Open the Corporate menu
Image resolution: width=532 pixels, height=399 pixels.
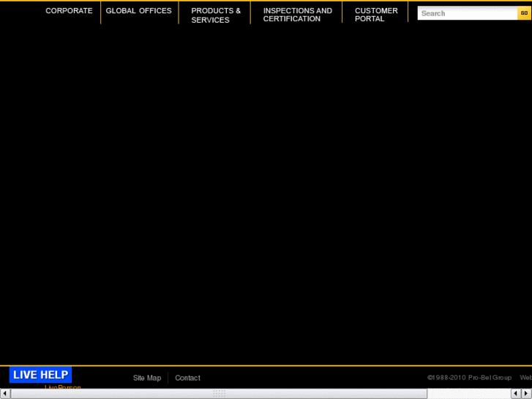(69, 11)
